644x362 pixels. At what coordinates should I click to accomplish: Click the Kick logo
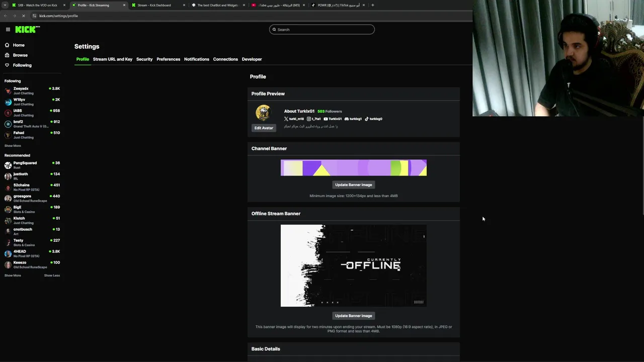27,29
